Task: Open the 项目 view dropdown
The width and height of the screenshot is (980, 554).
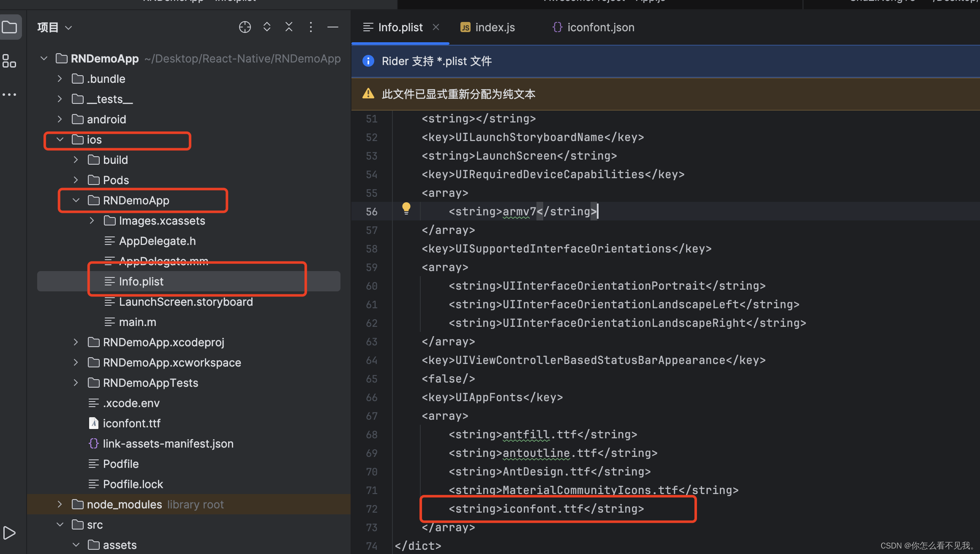Action: 54,27
